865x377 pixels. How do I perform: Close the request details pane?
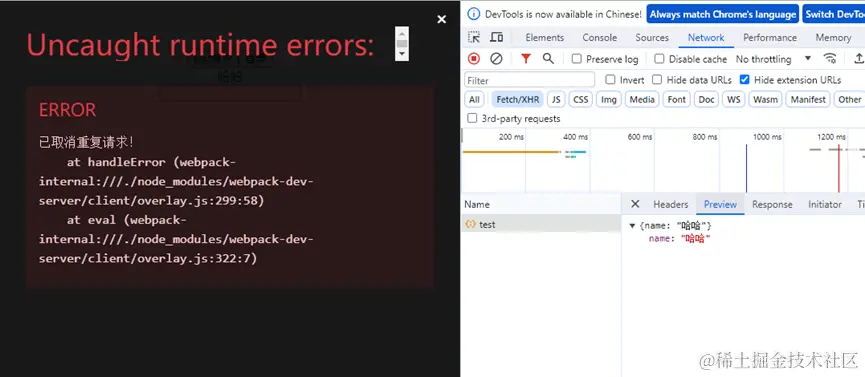coord(635,204)
